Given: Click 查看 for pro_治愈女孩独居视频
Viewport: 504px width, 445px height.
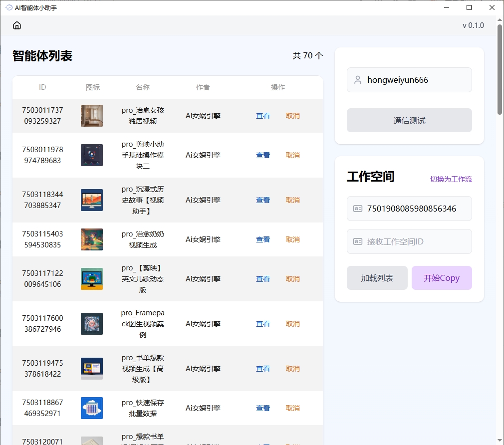Looking at the screenshot, I should tap(263, 115).
